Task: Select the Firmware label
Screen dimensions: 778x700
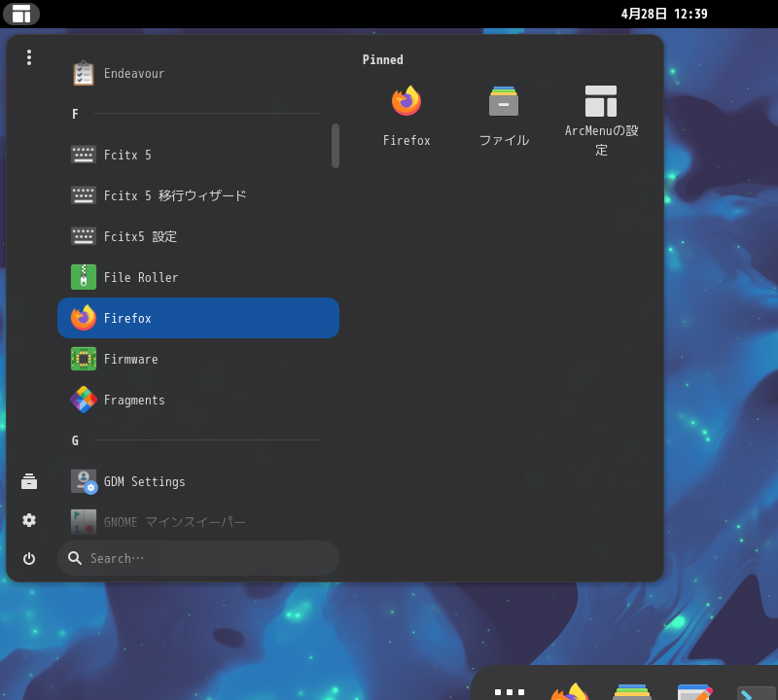Action: tap(131, 359)
